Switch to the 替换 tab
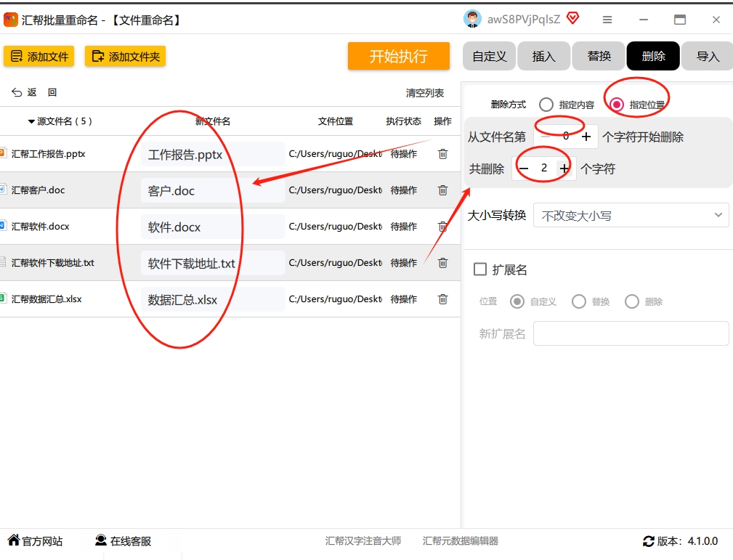Screen dimensions: 733x560 (x=599, y=56)
